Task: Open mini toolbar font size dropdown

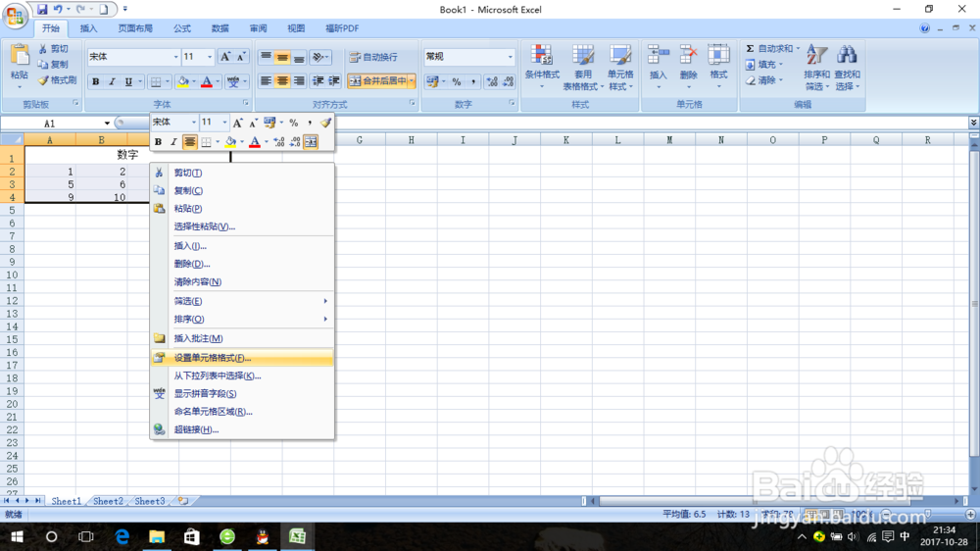Action: (224, 123)
